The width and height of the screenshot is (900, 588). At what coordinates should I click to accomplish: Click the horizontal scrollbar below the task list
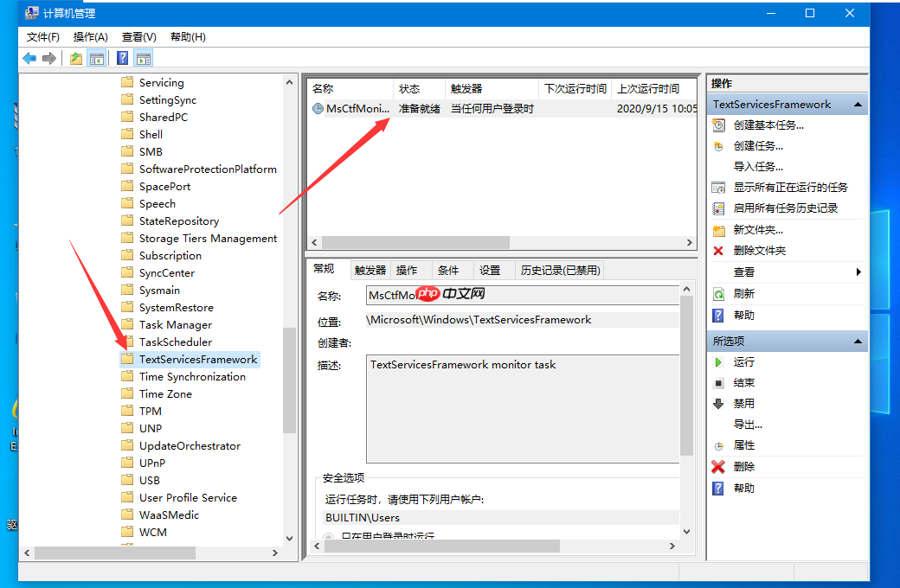[415, 243]
